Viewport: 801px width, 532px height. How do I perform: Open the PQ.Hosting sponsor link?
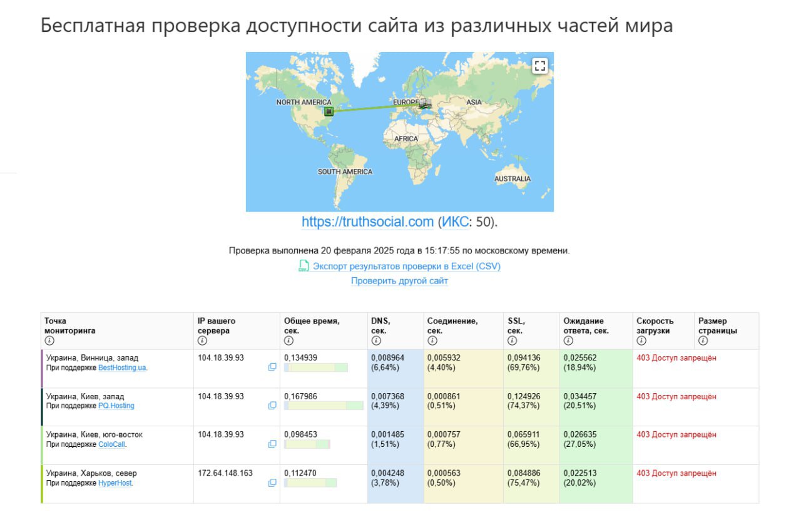pos(116,406)
